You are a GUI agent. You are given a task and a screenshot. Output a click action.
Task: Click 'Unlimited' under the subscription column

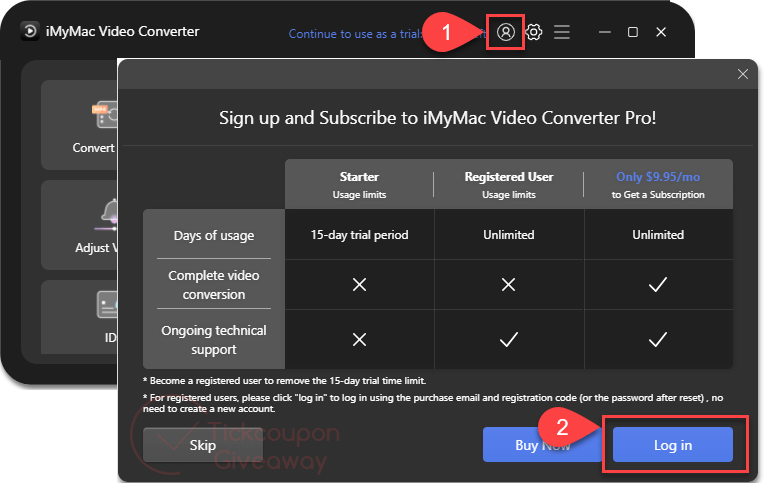[x=658, y=235]
